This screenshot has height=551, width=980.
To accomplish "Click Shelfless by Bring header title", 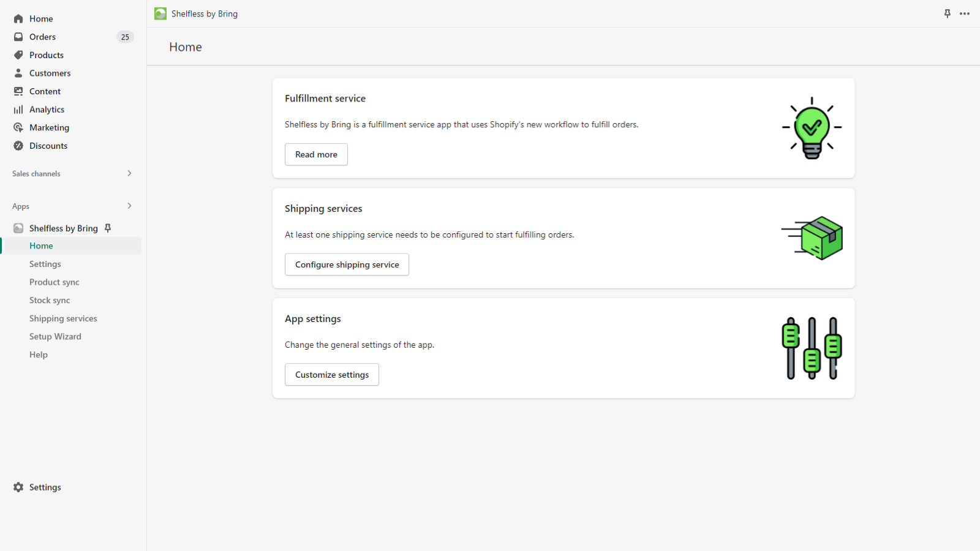I will 205,13.
